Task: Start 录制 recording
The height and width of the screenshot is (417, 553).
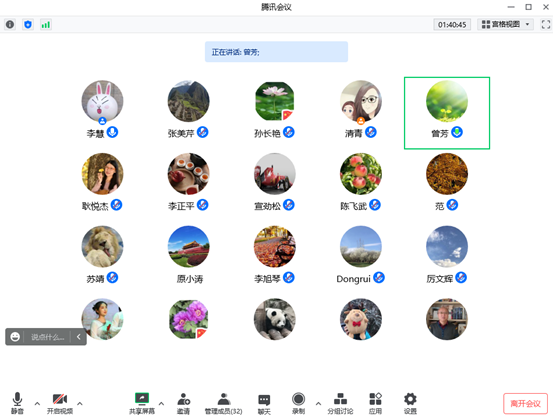Action: (x=298, y=403)
